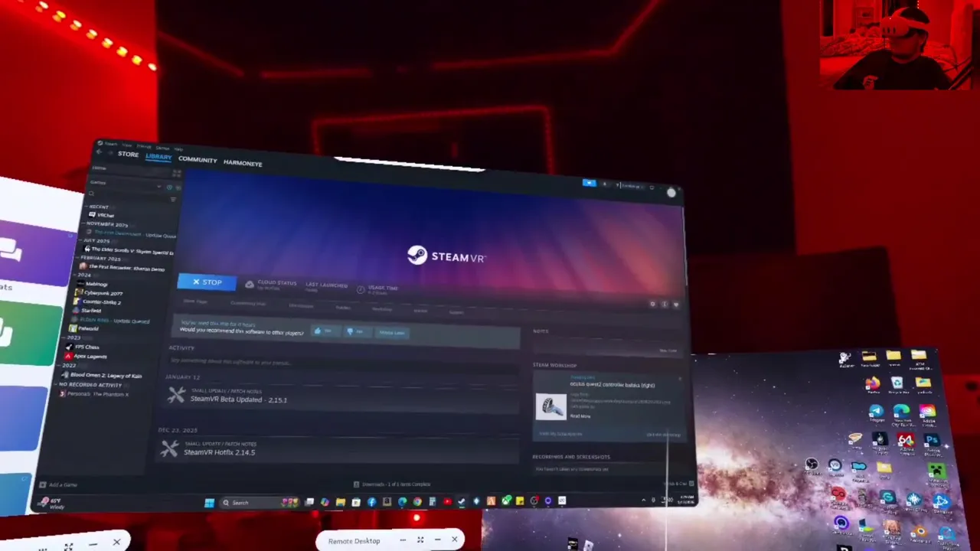Select Apex Legends in the library
Viewport: 980px width, 551px height.
86,356
